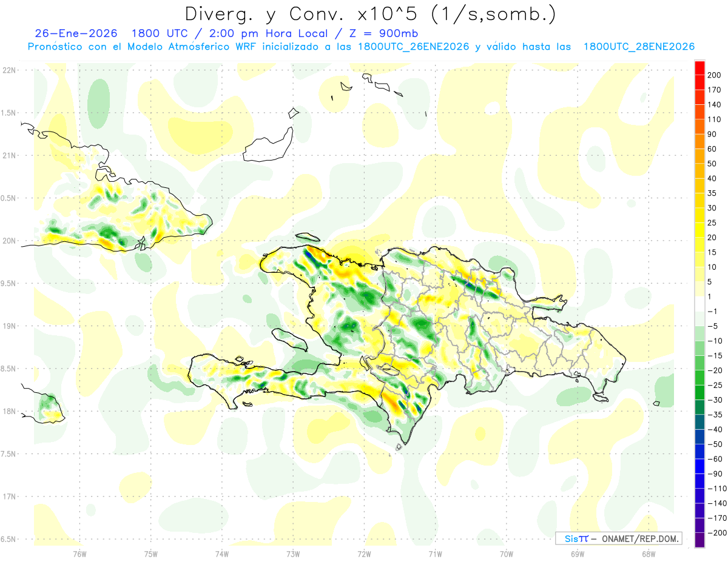Click the longitude label '70W'
The height and width of the screenshot is (562, 728).
(x=506, y=554)
